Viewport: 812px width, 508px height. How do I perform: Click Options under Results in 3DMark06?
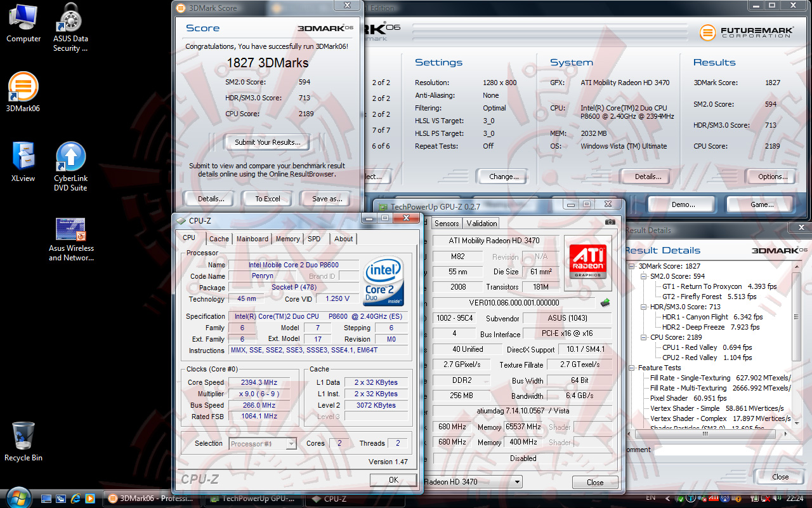pos(772,177)
